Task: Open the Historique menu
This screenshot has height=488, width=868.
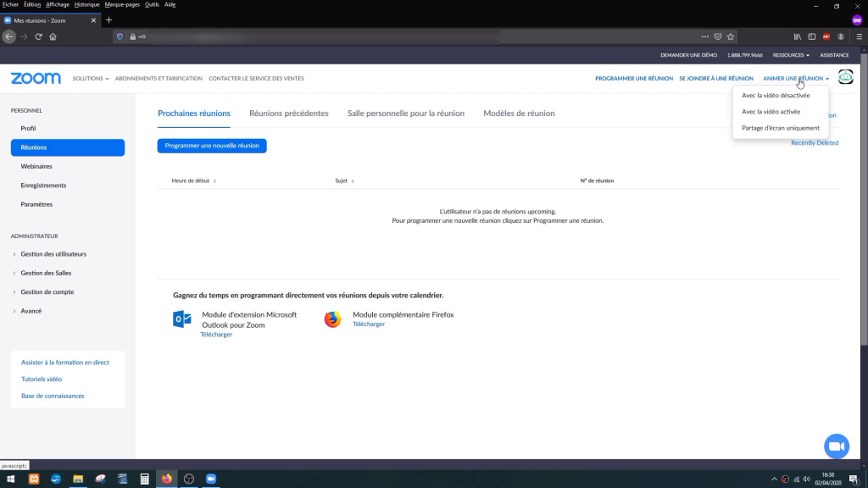Action: 87,4
